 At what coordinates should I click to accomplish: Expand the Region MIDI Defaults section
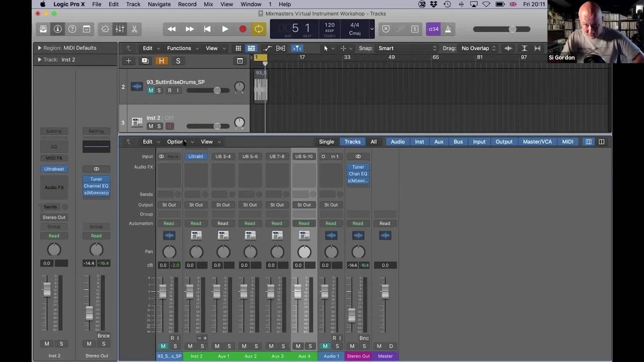point(39,48)
